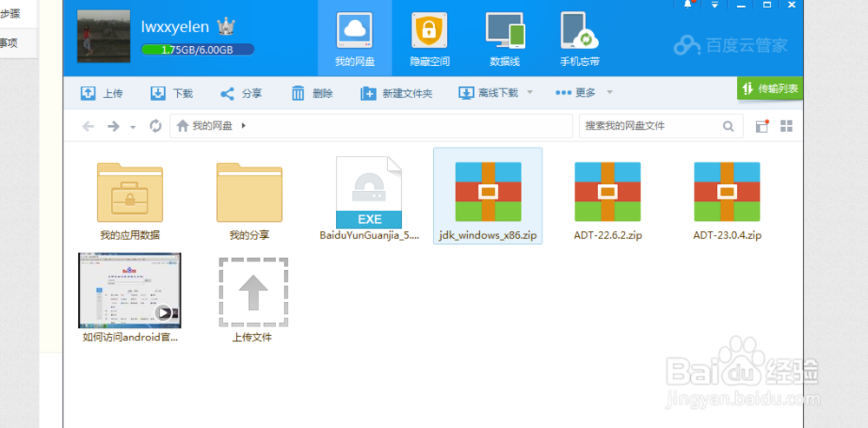Click the ADT-22.6.2.zip file name
Viewport: 868px width, 428px height.
click(x=608, y=235)
